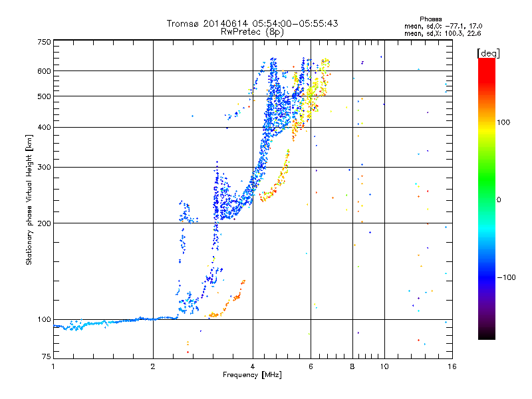Click the frequency axis tick label 1

[x=53, y=366]
